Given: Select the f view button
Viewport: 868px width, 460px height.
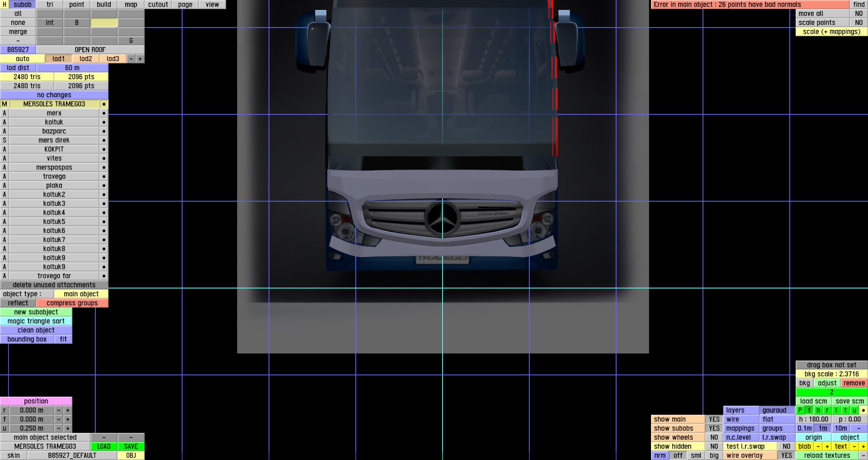Looking at the screenshot, I should tap(809, 410).
